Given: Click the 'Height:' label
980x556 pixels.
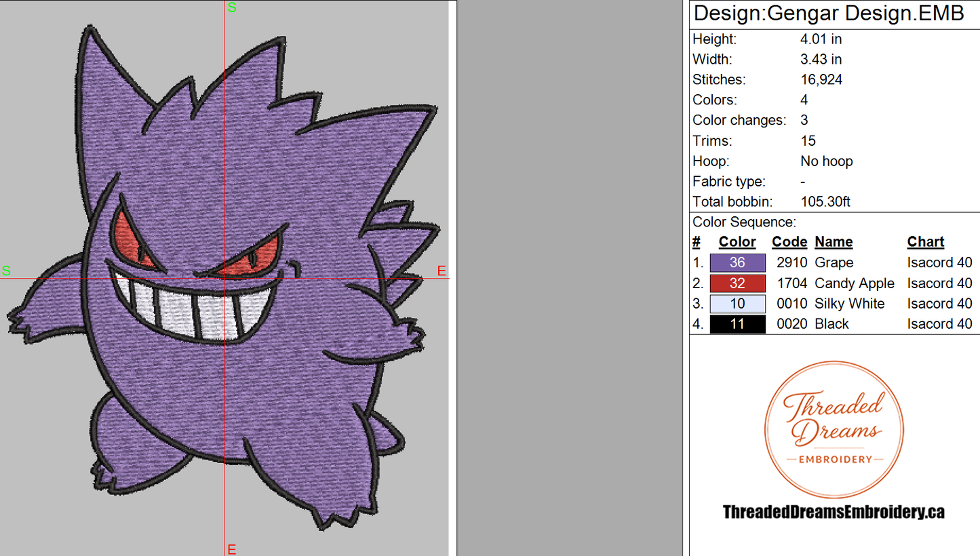Looking at the screenshot, I should [715, 39].
